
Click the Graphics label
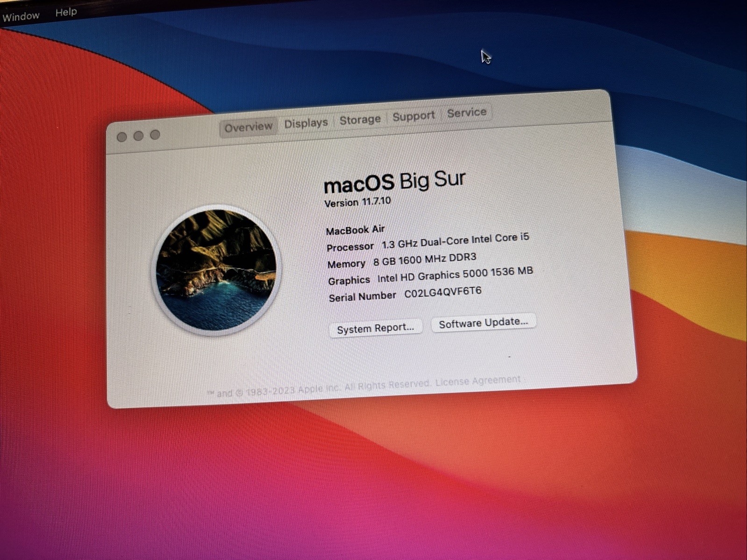[x=349, y=281]
